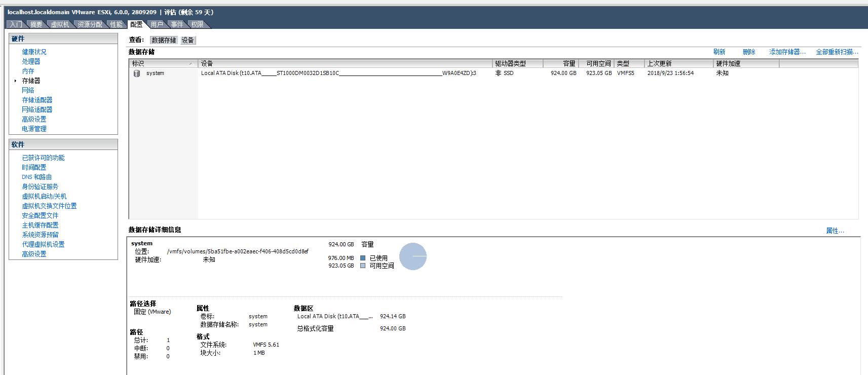Open DNS 和路由 settings
The height and width of the screenshot is (375, 868).
coord(36,177)
